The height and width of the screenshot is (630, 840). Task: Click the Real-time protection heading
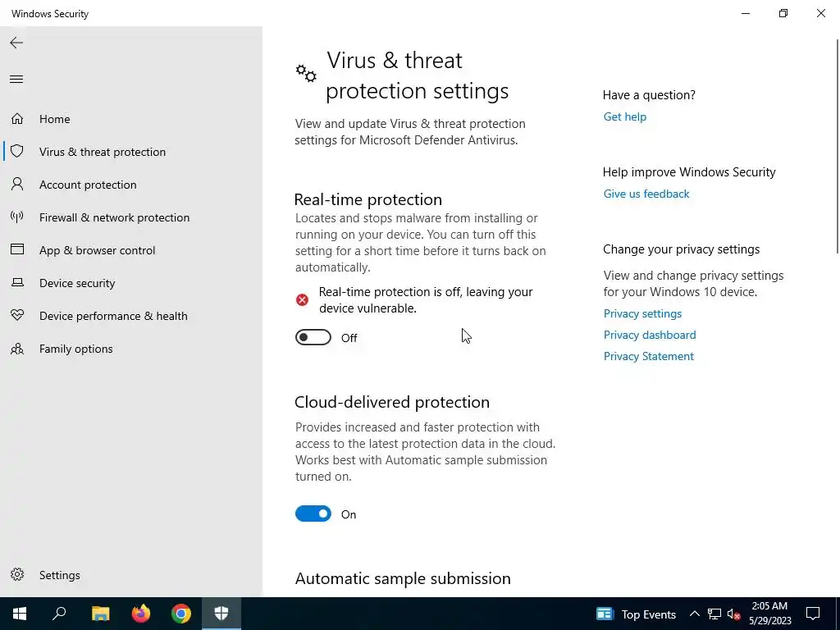[x=368, y=199]
